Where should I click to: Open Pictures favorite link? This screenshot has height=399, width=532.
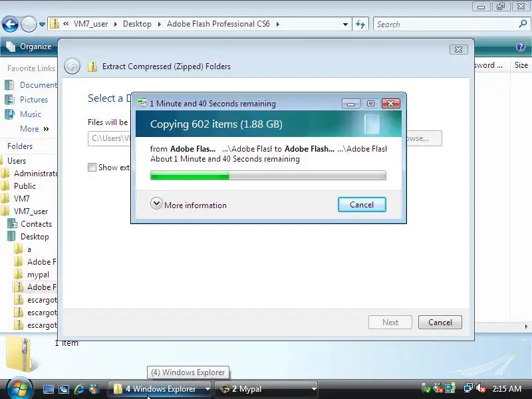coord(27,99)
